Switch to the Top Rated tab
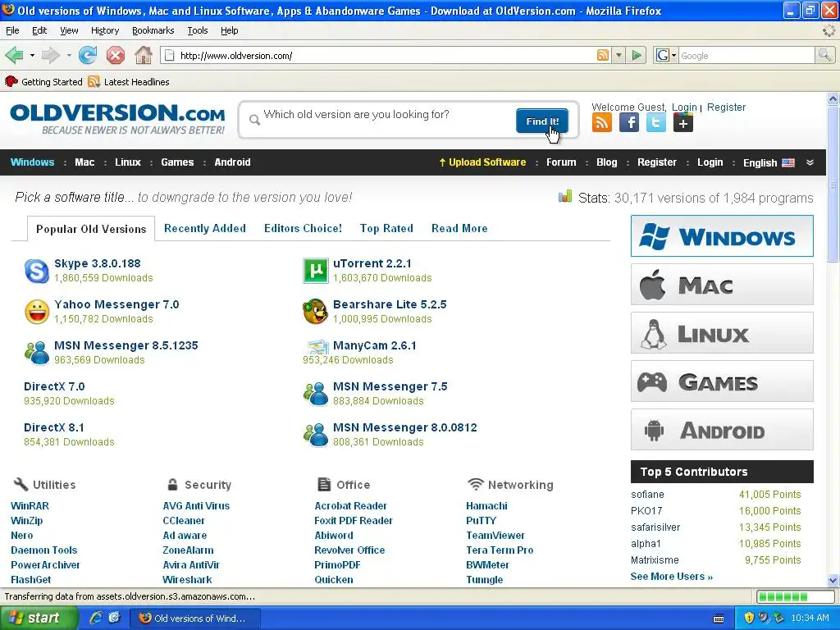840x630 pixels. pos(386,228)
